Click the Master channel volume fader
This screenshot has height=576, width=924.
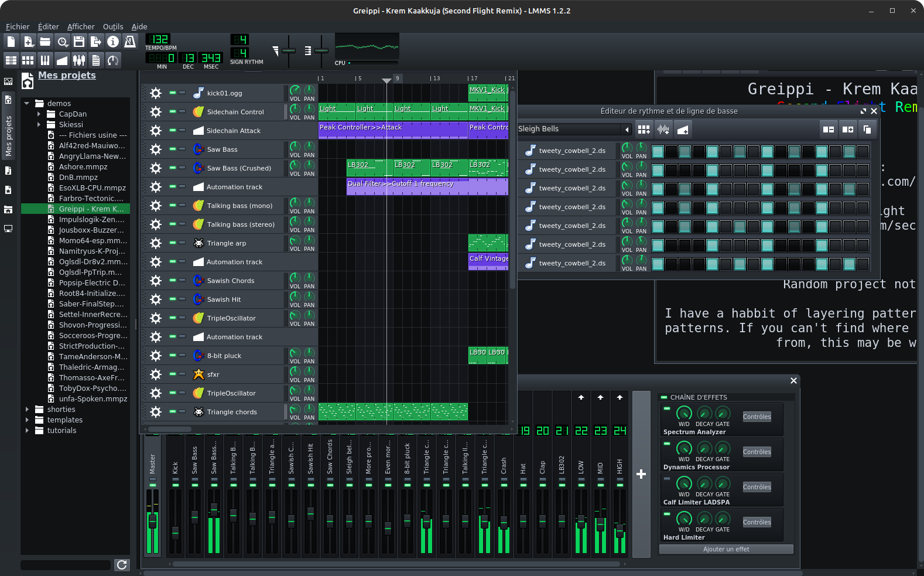point(153,520)
